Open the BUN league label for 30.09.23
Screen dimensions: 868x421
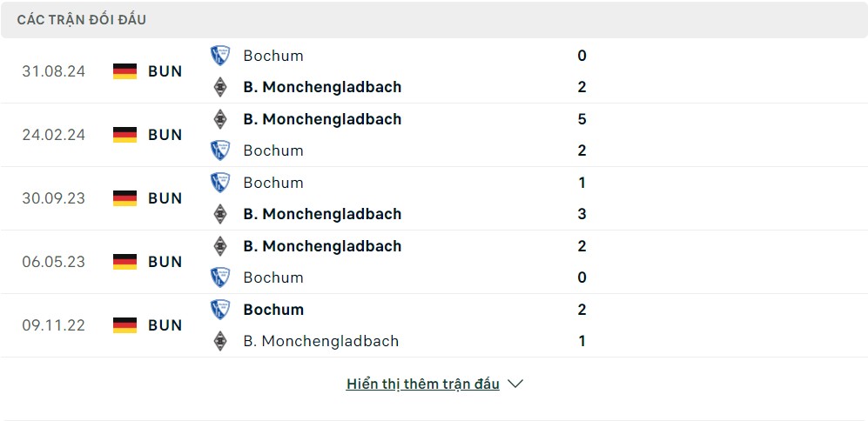[x=165, y=198]
